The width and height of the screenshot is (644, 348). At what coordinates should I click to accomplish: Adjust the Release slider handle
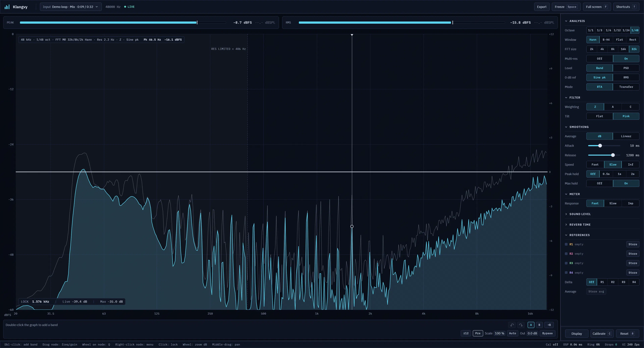point(613,155)
